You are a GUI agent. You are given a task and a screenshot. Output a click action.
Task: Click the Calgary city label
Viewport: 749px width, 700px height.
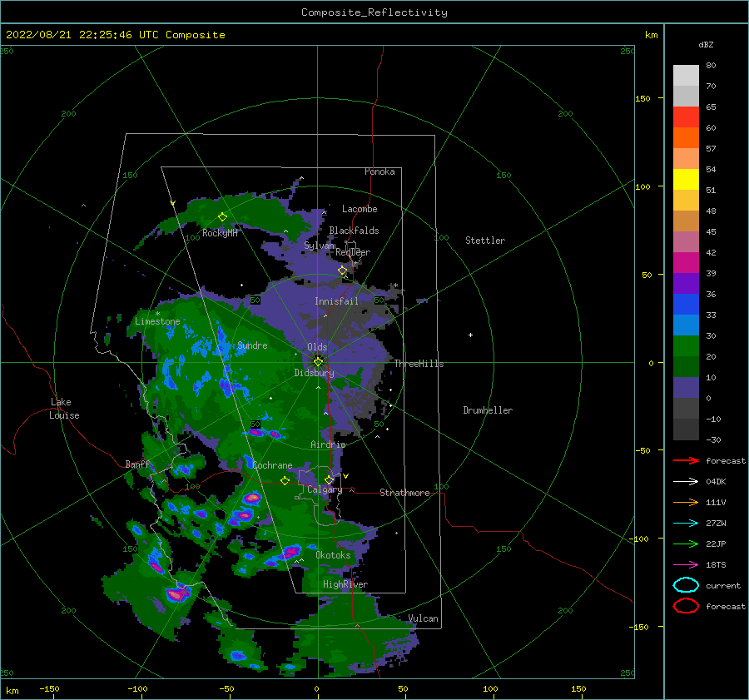(x=325, y=489)
